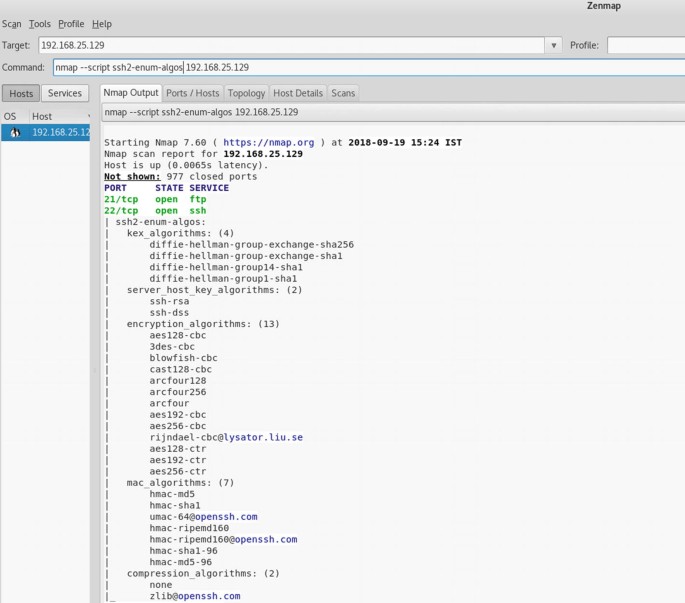Click inside the Command input field
This screenshot has width=685, height=603.
point(369,67)
